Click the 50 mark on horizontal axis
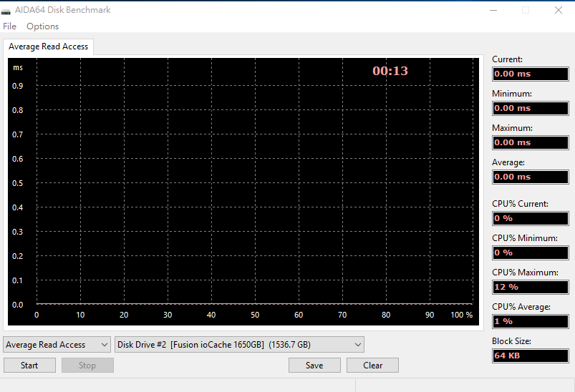 coord(255,315)
